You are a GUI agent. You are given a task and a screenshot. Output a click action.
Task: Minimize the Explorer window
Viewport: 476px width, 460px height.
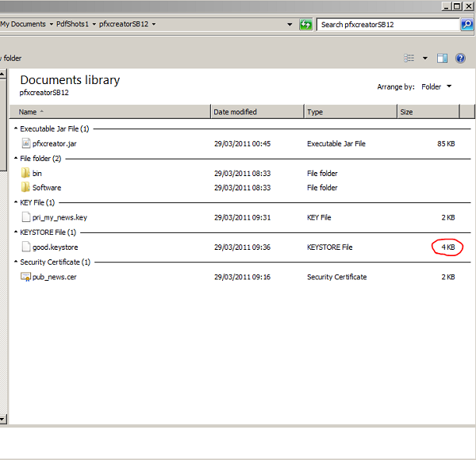(446, 6)
